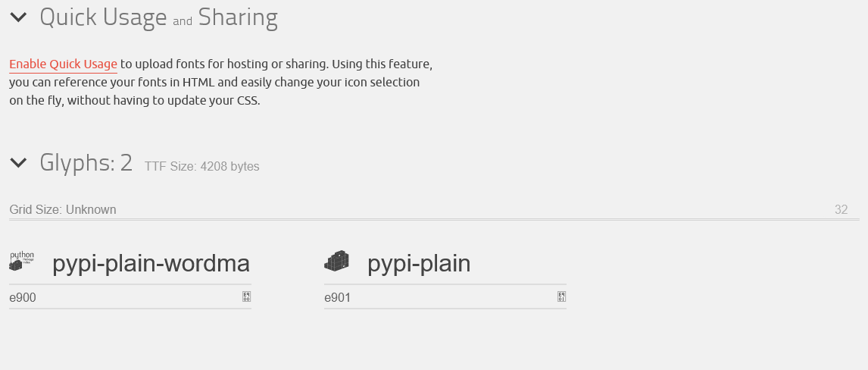The height and width of the screenshot is (370, 868).
Task: Click the Quick Usage and Sharing heading
Action: click(158, 17)
